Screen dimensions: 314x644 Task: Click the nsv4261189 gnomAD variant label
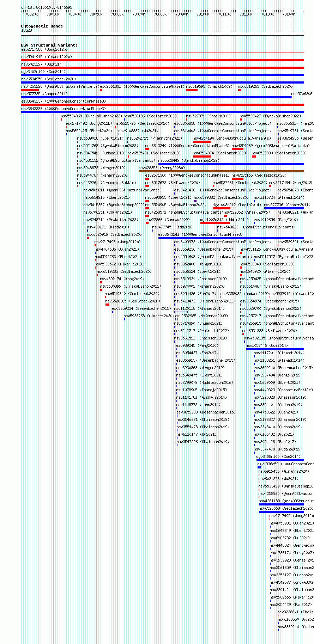pyautogui.click(x=286, y=501)
